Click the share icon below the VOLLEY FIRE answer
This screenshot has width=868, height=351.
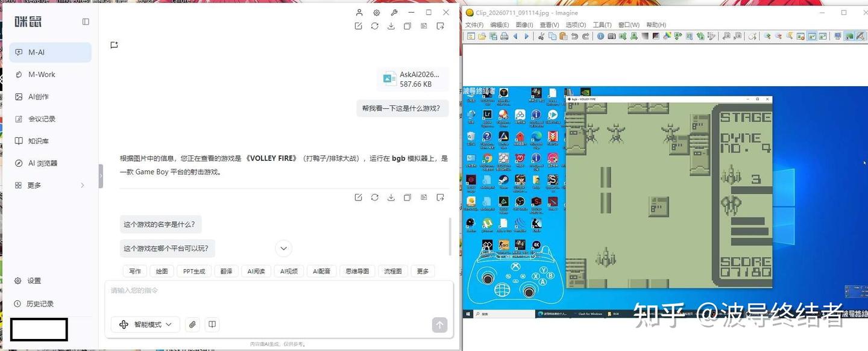coord(441,197)
